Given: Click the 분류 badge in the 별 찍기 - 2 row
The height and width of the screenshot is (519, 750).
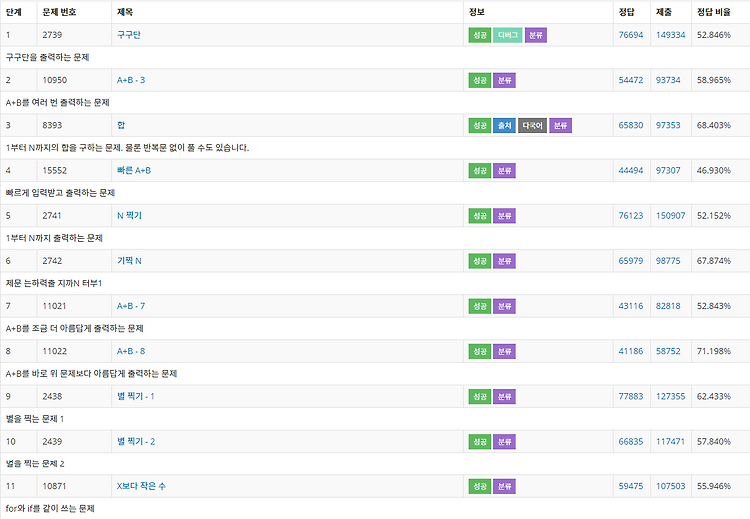Looking at the screenshot, I should [x=505, y=442].
